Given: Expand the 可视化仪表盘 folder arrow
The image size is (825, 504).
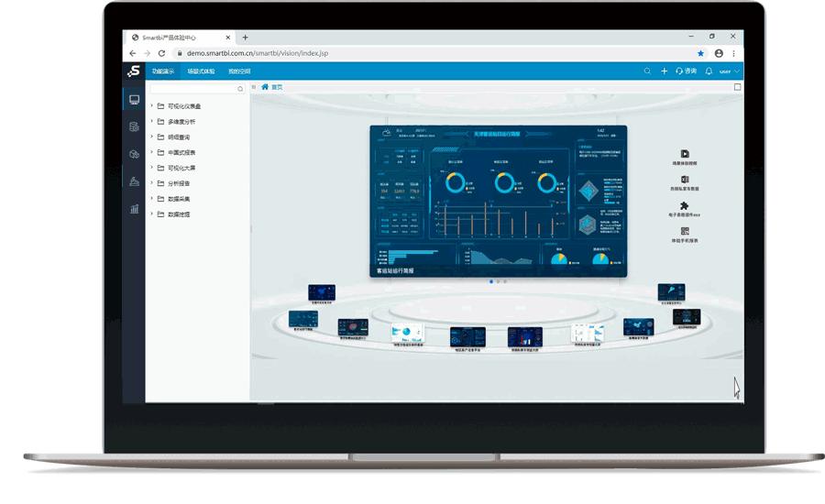Looking at the screenshot, I should [151, 106].
